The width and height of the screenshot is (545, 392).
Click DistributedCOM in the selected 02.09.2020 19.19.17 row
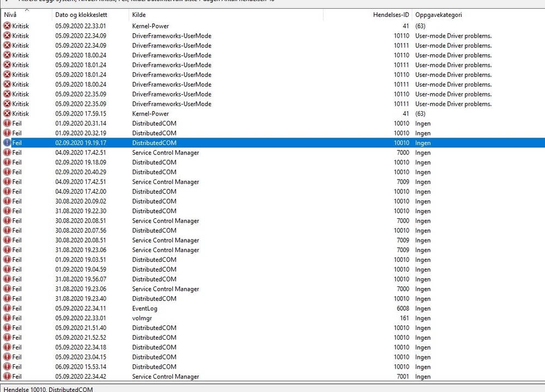(x=154, y=142)
